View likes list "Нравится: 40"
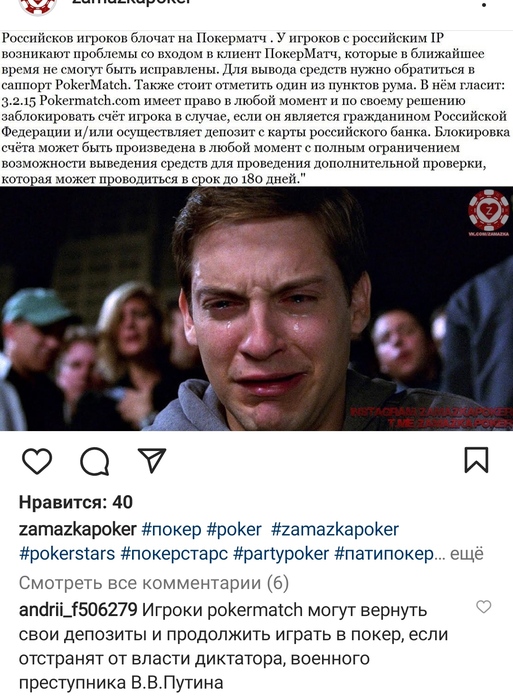 coord(76,503)
